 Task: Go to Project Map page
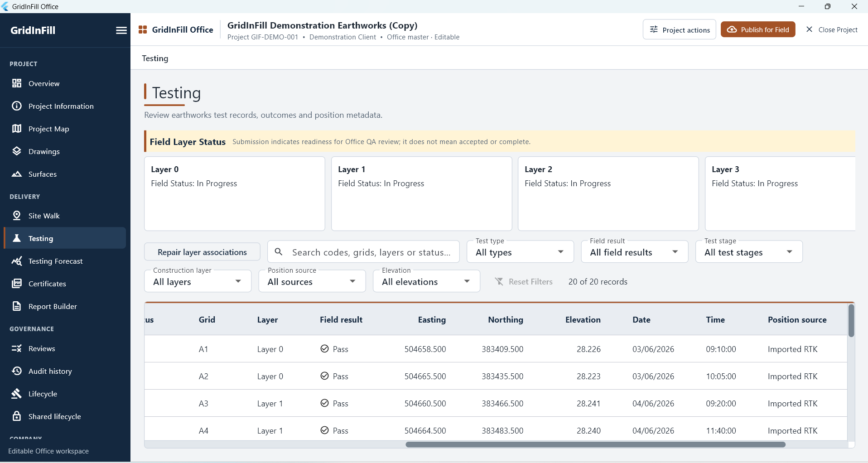coord(65,129)
